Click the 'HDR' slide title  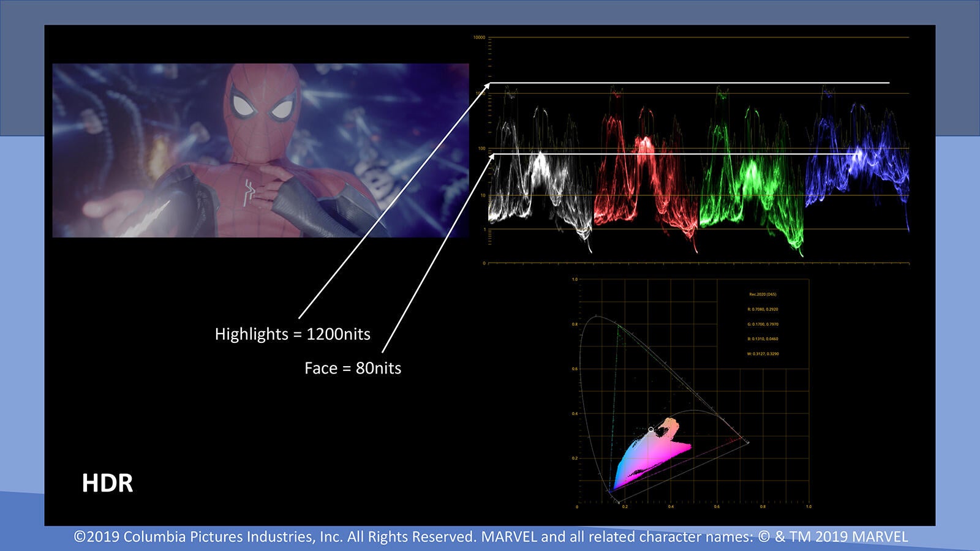coord(107,483)
